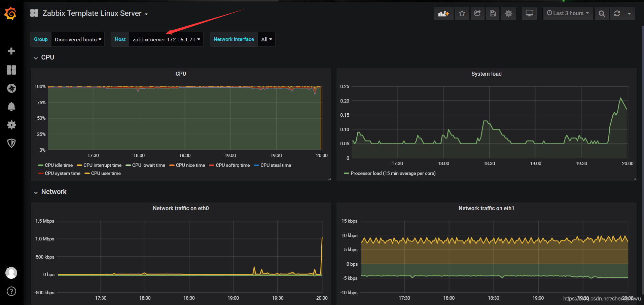Open the Server Admin shield icon
This screenshot has height=305, width=644.
coord(11,143)
